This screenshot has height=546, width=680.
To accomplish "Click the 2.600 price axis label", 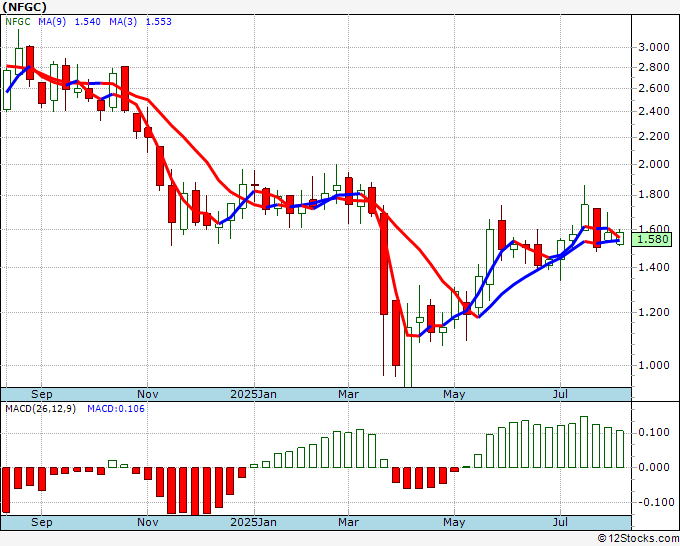I will pyautogui.click(x=654, y=88).
